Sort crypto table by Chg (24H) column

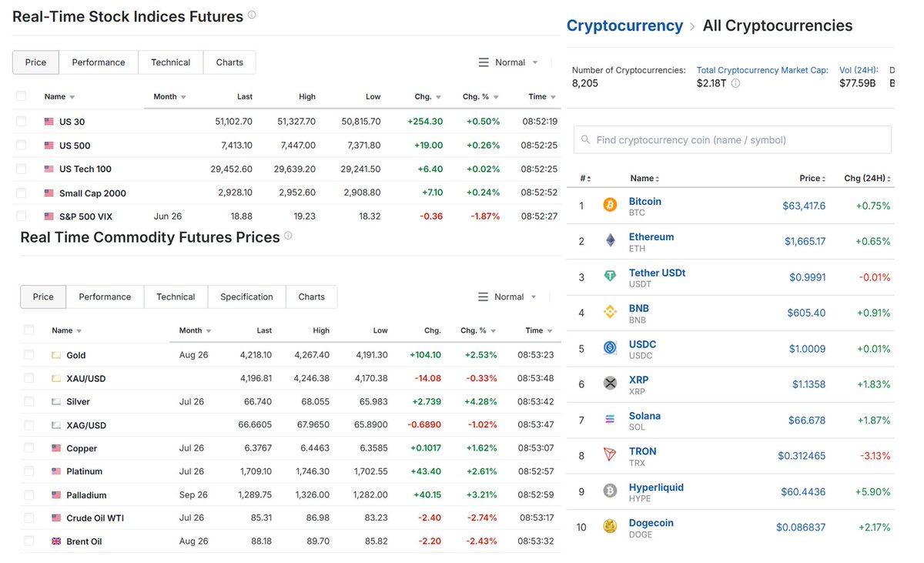[x=867, y=178]
